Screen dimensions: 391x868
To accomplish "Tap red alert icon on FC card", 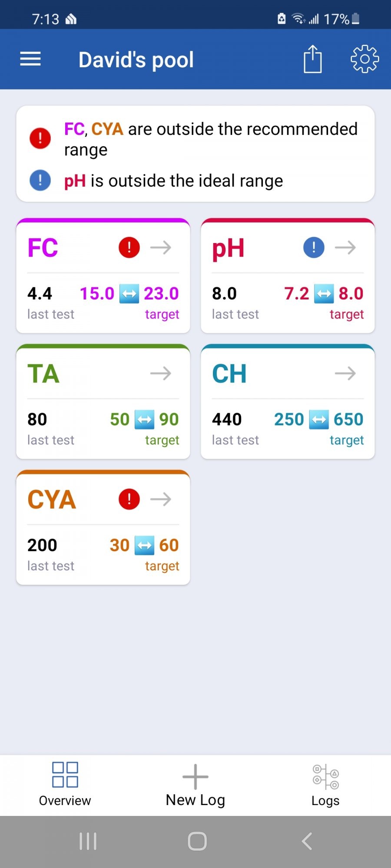I will point(129,247).
